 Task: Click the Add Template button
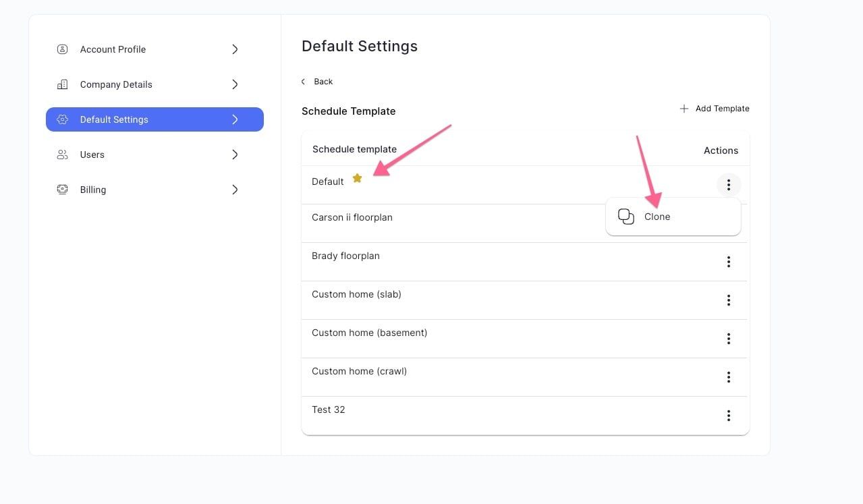point(715,109)
